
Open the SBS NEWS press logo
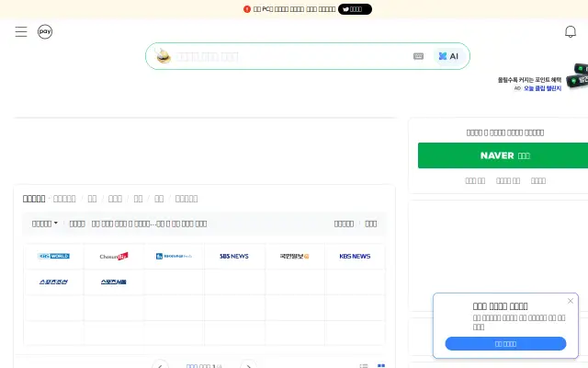click(x=234, y=256)
